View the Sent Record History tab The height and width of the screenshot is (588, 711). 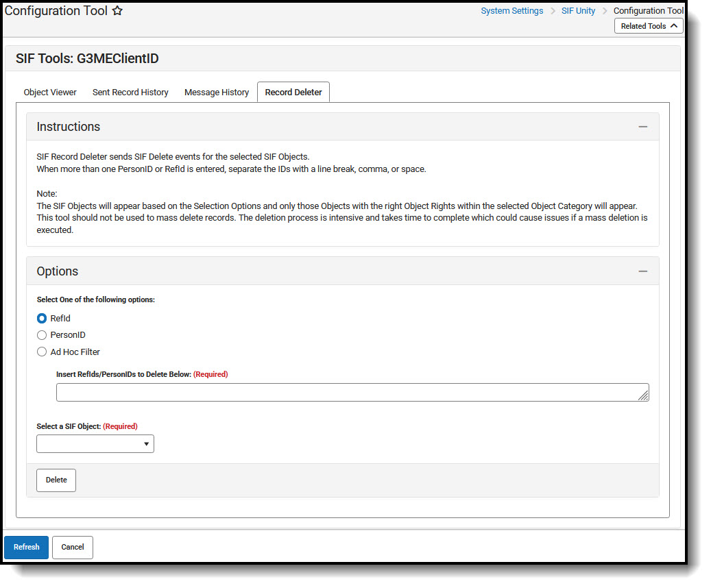point(130,92)
